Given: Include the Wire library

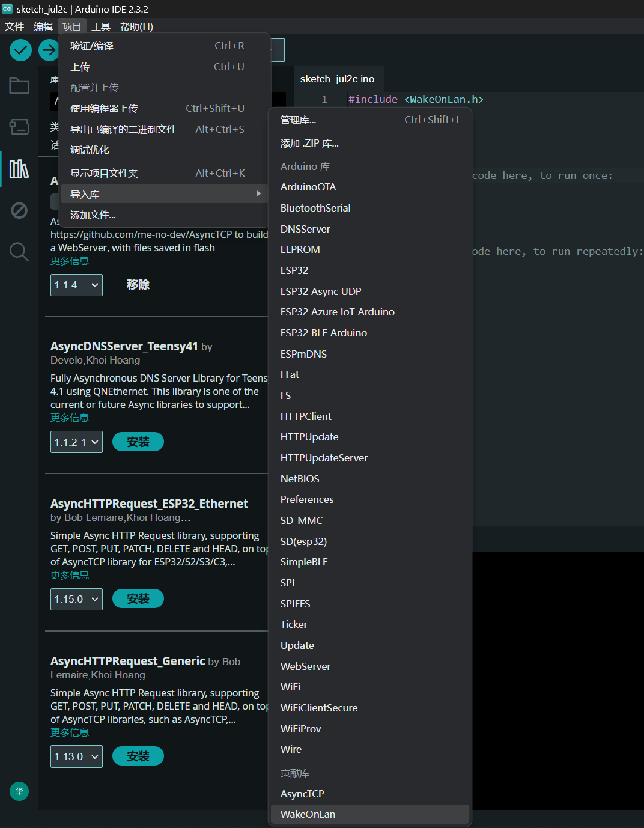Looking at the screenshot, I should [370, 749].
